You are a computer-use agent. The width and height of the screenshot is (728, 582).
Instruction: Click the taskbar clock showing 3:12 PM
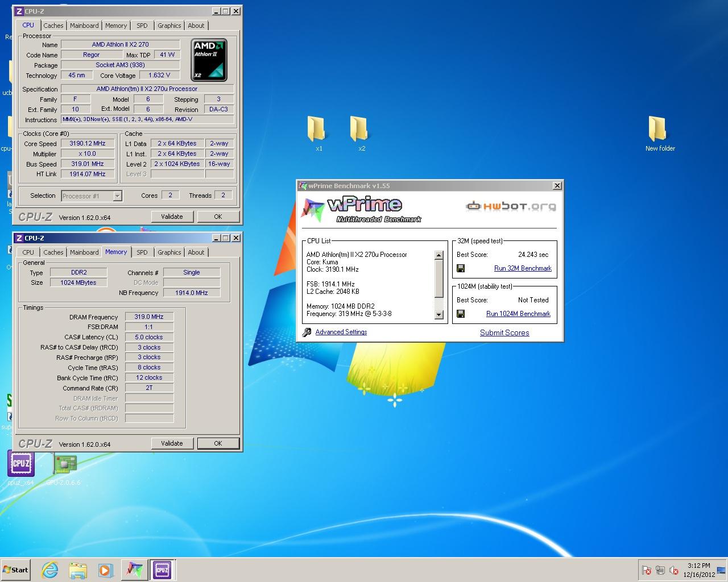pyautogui.click(x=699, y=566)
